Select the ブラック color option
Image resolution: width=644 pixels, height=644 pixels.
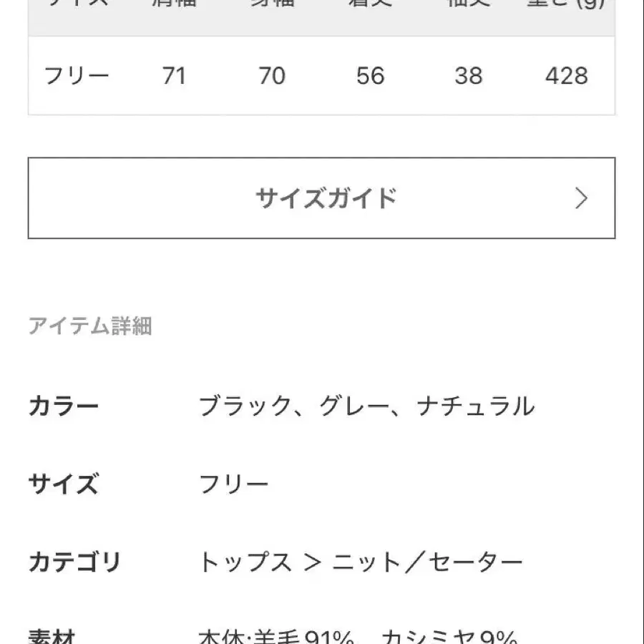[x=240, y=405]
